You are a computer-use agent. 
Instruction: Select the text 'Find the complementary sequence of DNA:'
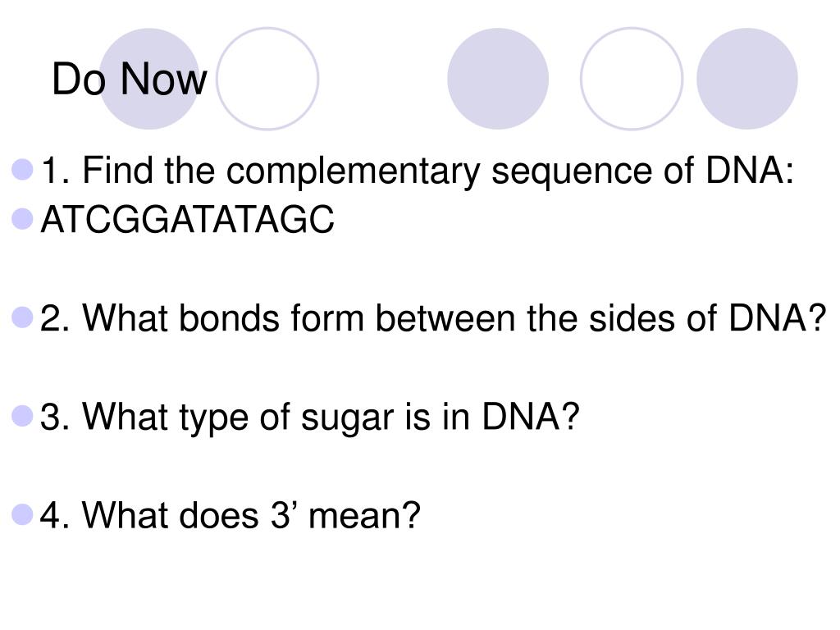[438, 171]
